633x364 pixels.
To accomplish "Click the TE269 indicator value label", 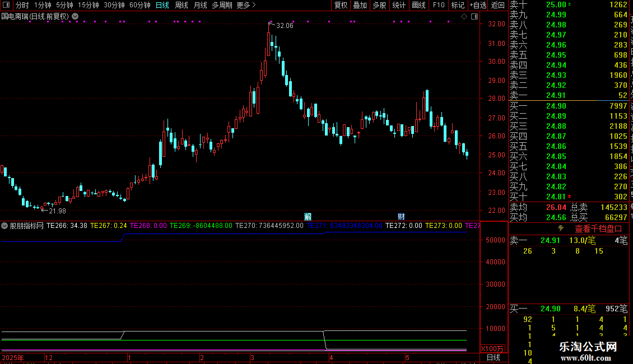I will pyautogui.click(x=201, y=226).
